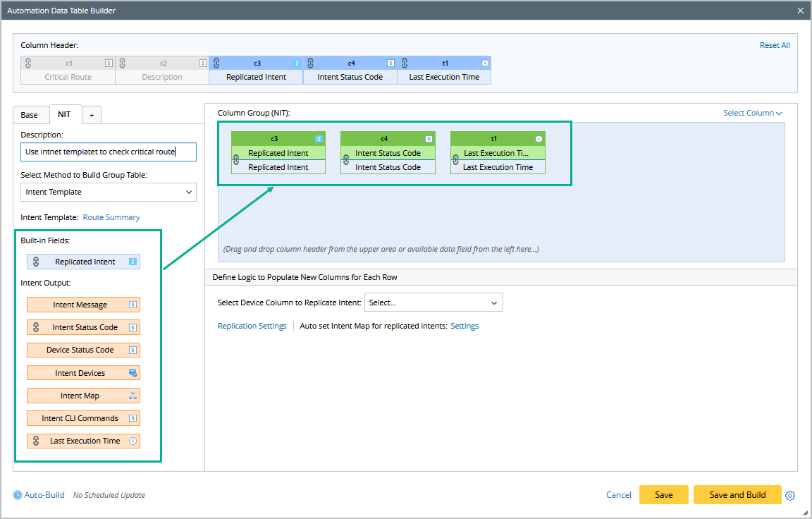Click the Auto-Build clock icon
The height and width of the screenshot is (519, 812).
point(18,495)
